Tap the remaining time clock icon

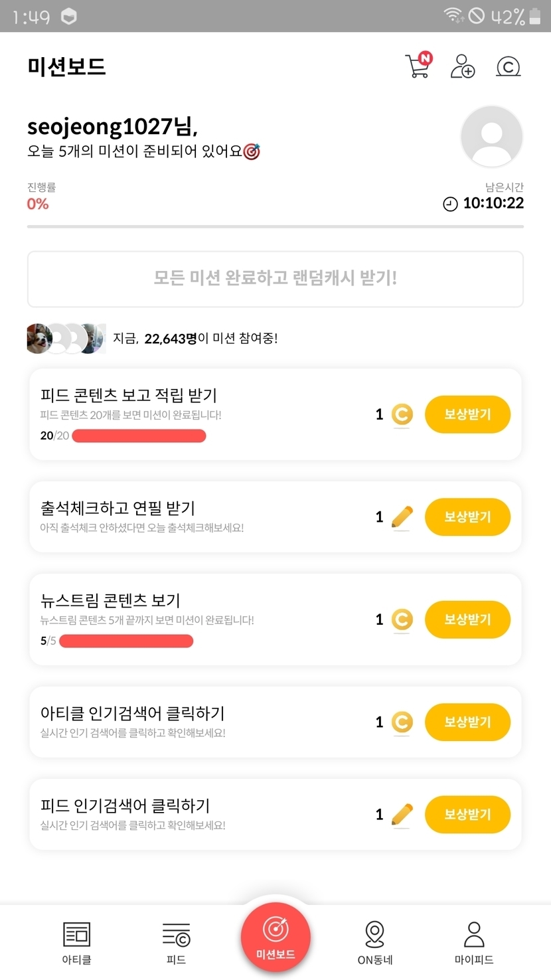click(x=450, y=204)
